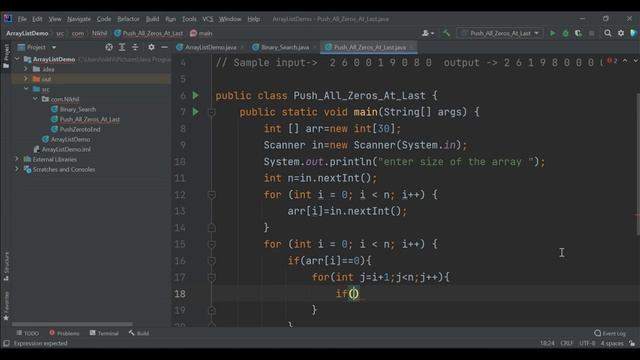The width and height of the screenshot is (640, 360).
Task: Click the error count indicator in editor
Action: tap(612, 61)
